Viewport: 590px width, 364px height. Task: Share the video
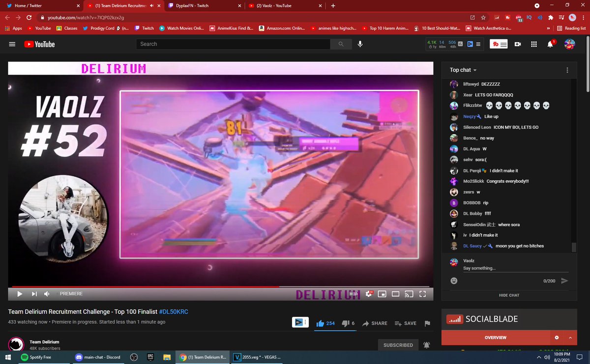(x=375, y=323)
